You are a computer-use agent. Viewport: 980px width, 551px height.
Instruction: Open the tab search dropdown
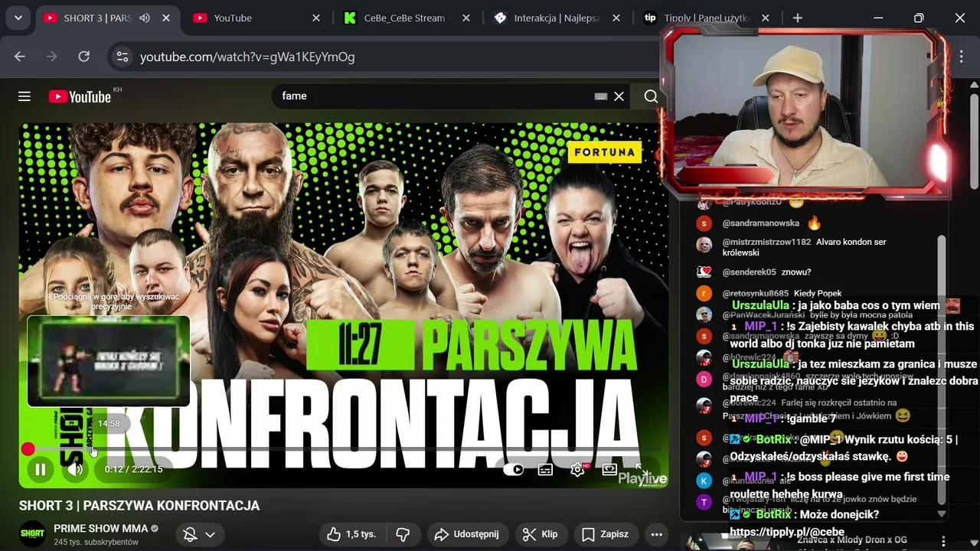(18, 18)
